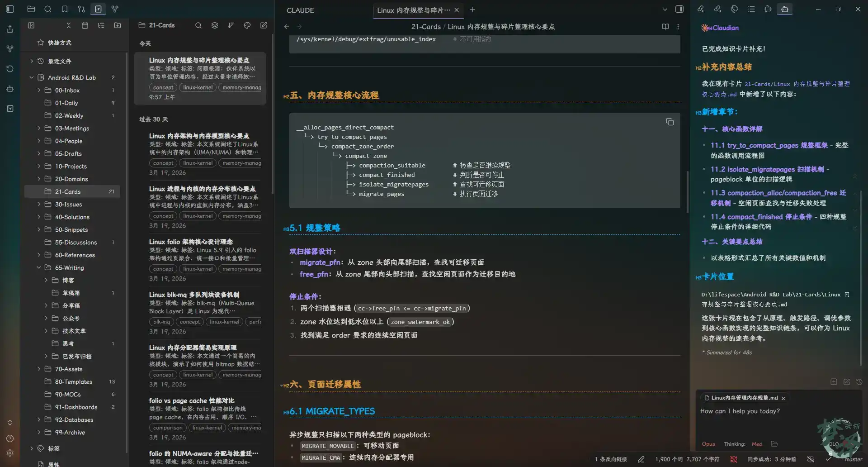868x467 pixels.
Task: Expand the 标签 section
Action: (x=31, y=448)
